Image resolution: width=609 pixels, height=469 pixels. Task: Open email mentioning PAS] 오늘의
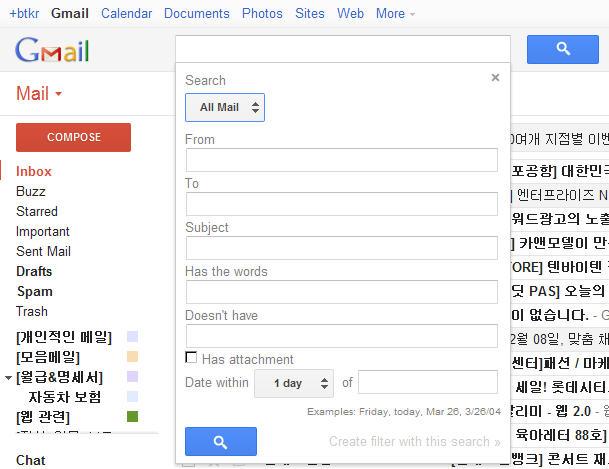(x=560, y=291)
